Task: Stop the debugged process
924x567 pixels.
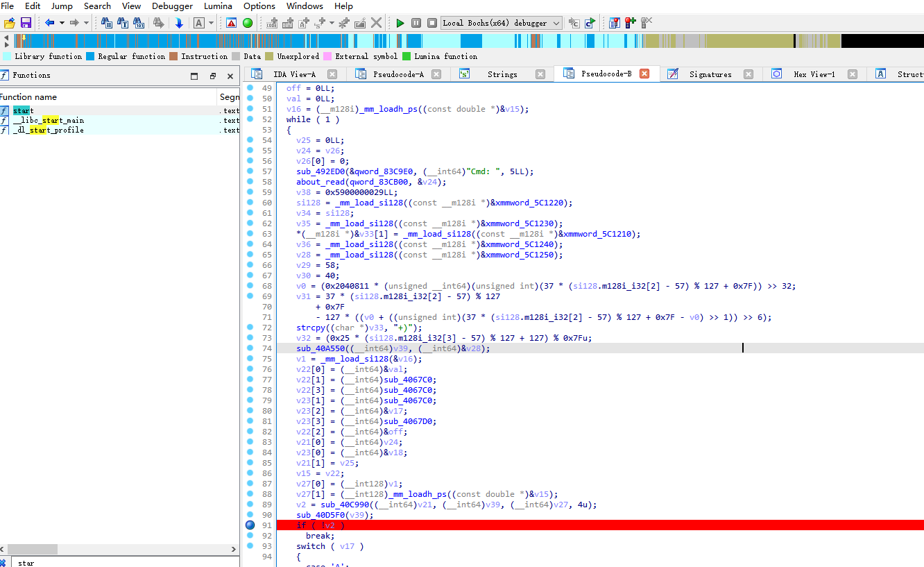Action: pyautogui.click(x=432, y=23)
